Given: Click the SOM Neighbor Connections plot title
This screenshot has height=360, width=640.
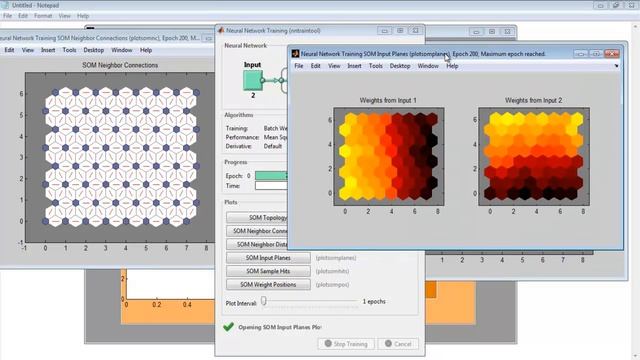Looking at the screenshot, I should click(x=120, y=65).
